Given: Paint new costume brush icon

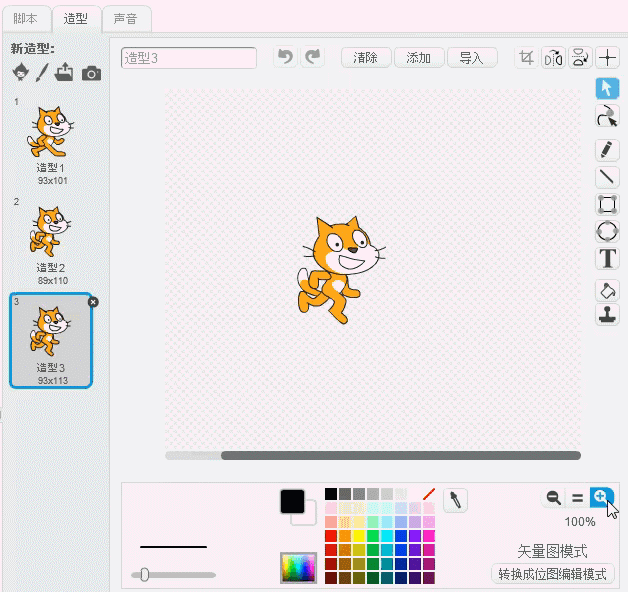Looking at the screenshot, I should tap(42, 72).
